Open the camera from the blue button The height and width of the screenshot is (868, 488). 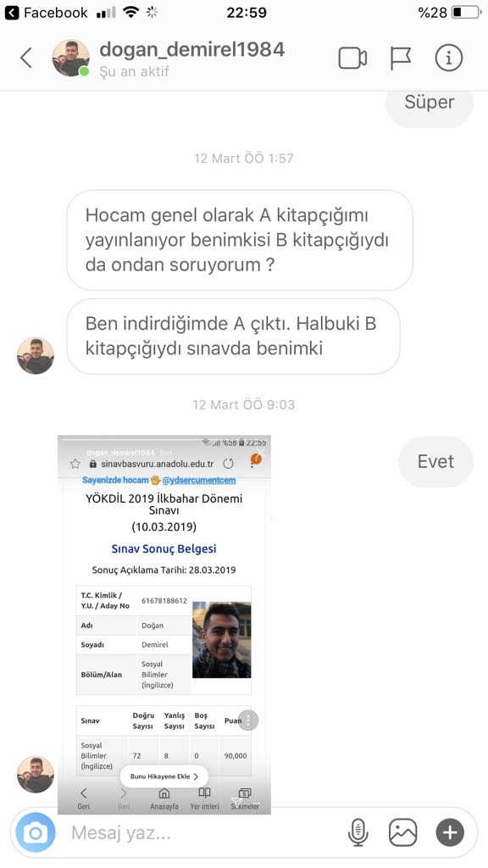36,832
